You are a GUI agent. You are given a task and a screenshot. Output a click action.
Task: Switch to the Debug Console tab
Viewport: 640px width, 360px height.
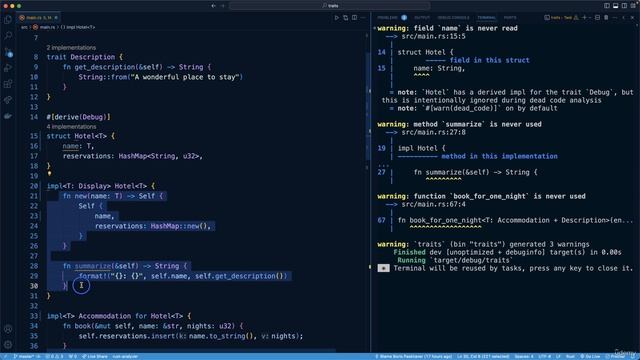tap(453, 18)
